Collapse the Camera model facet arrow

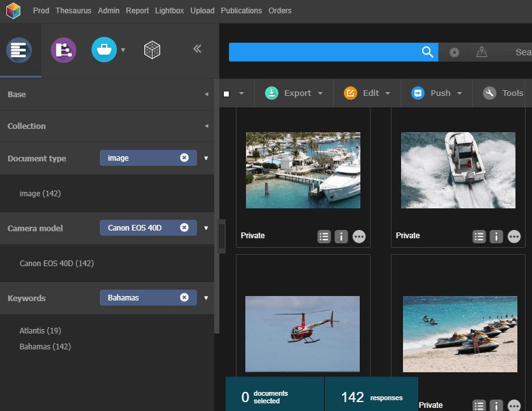206,228
